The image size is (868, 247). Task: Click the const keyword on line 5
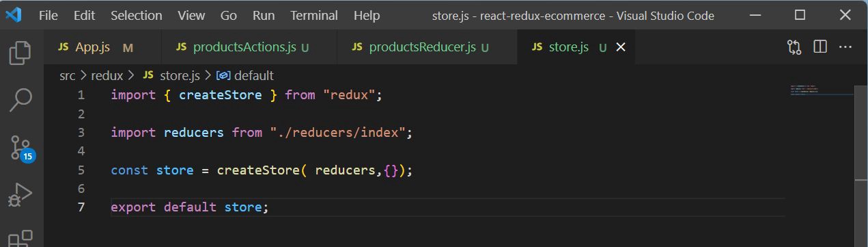(x=129, y=170)
